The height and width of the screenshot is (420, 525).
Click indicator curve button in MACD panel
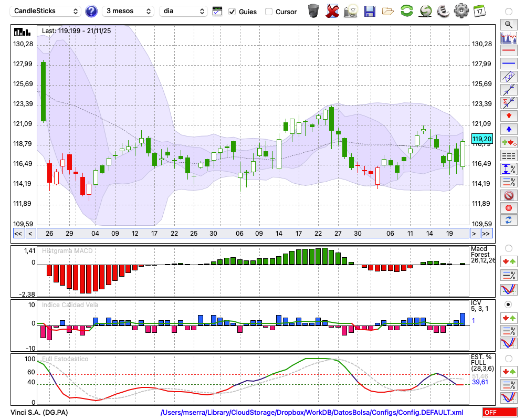tap(509, 289)
